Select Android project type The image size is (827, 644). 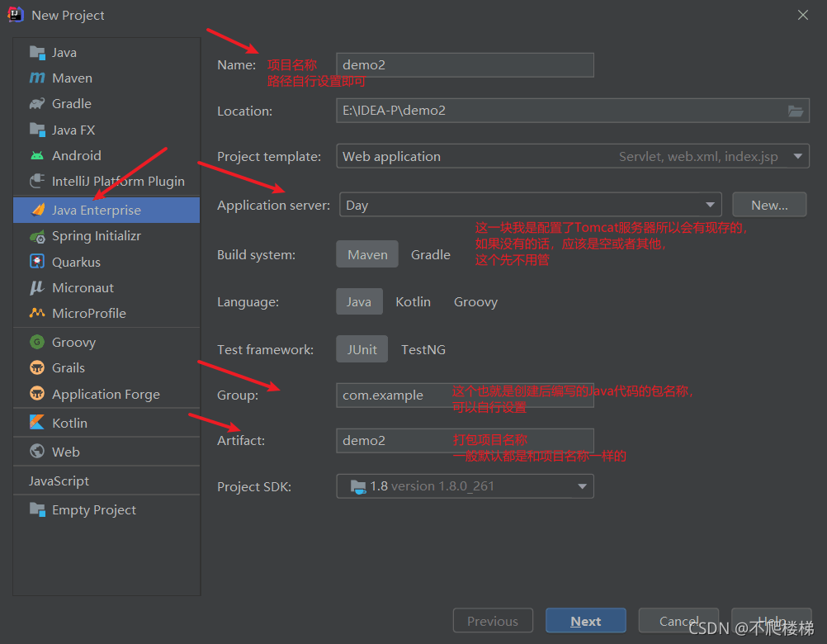coord(106,155)
